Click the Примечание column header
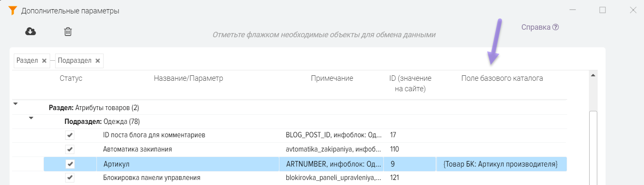 click(x=332, y=78)
